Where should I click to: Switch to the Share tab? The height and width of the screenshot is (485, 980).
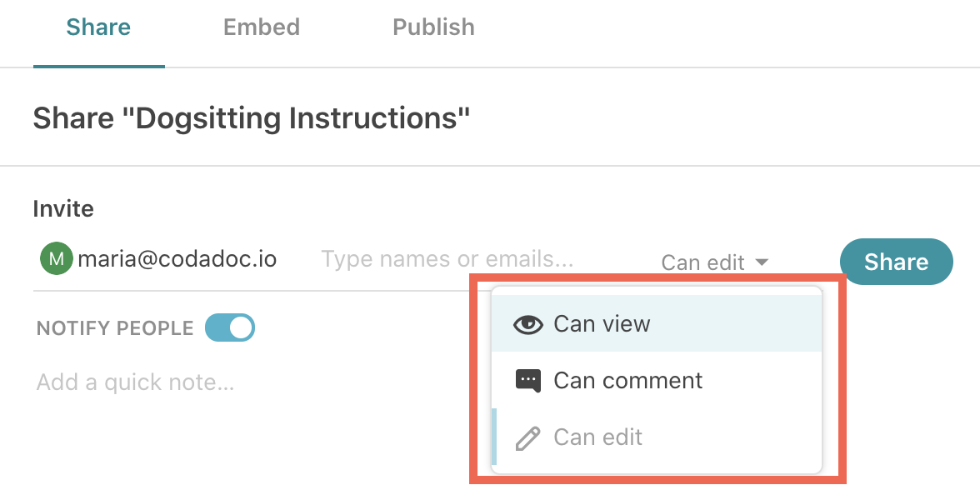tap(98, 27)
